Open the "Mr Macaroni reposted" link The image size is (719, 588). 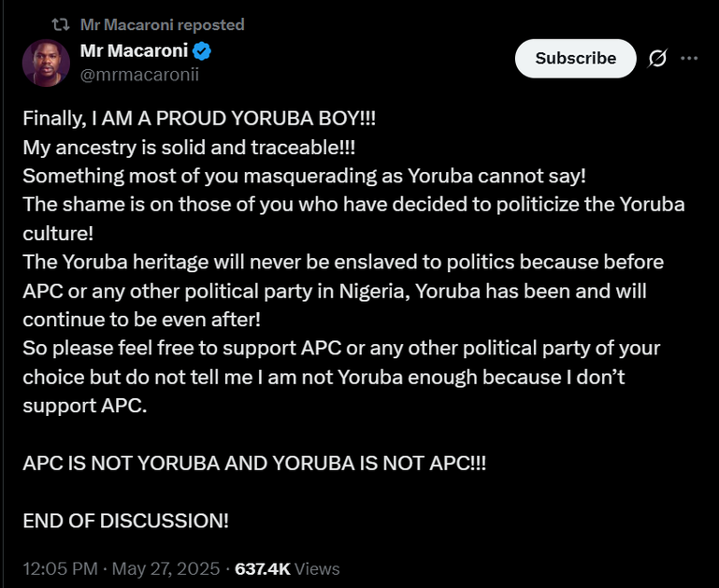[162, 24]
